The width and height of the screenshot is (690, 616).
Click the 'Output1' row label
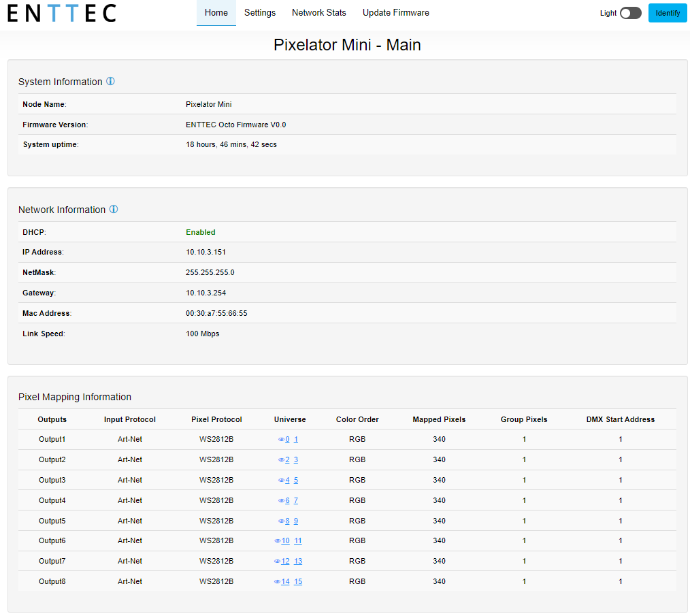(52, 440)
